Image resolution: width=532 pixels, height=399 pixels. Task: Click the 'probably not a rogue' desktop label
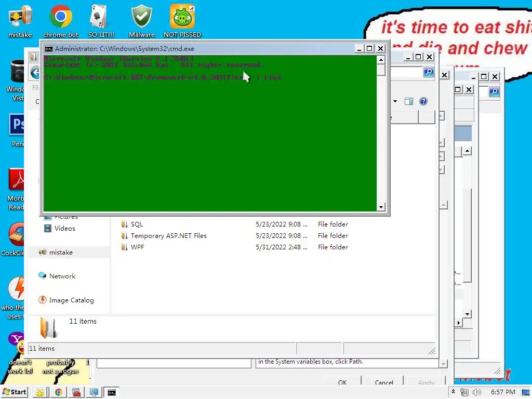point(60,366)
